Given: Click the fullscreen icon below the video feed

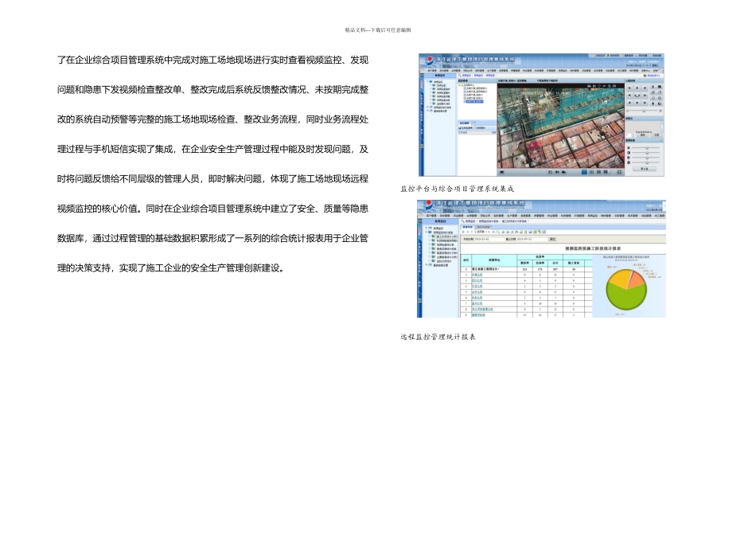Looking at the screenshot, I should click(x=620, y=172).
